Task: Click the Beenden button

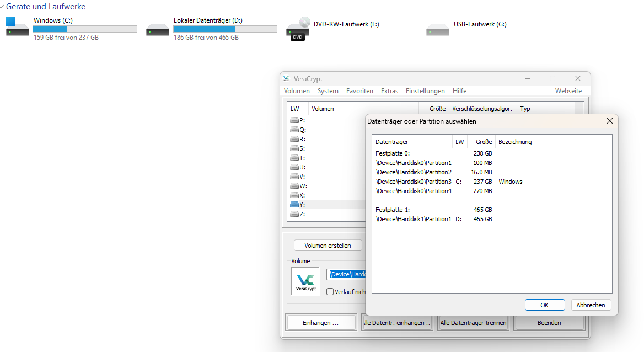Action: tap(549, 323)
